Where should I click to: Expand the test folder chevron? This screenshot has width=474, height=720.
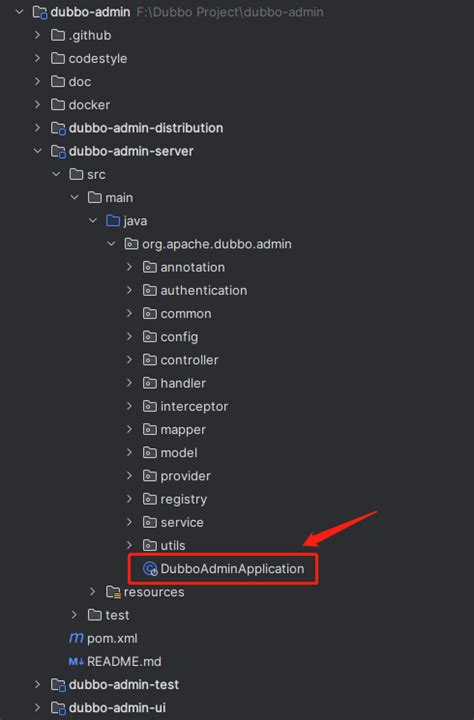[x=74, y=614]
